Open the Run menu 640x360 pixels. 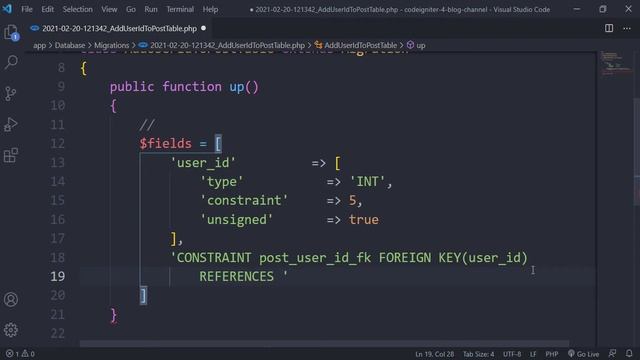click(151, 9)
